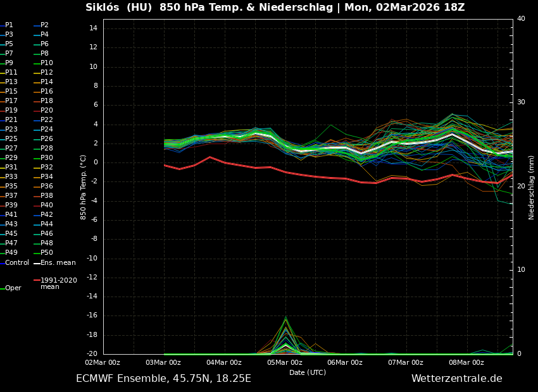Select the Control run legend entry
The image size is (538, 392).
coord(16,263)
